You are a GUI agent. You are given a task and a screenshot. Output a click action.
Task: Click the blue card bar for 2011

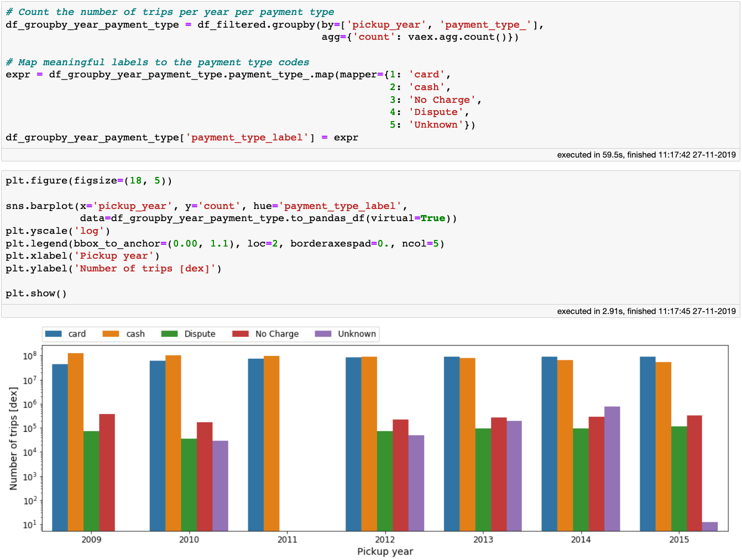click(256, 445)
